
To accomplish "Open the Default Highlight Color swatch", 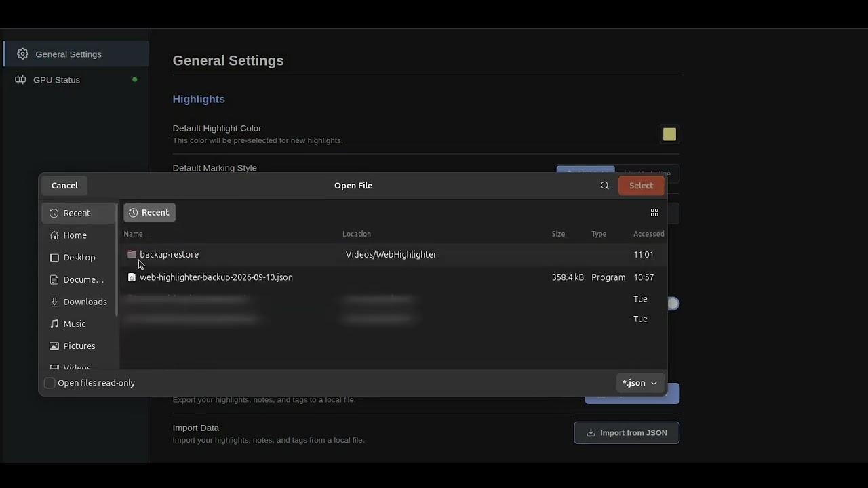I will coord(669,134).
